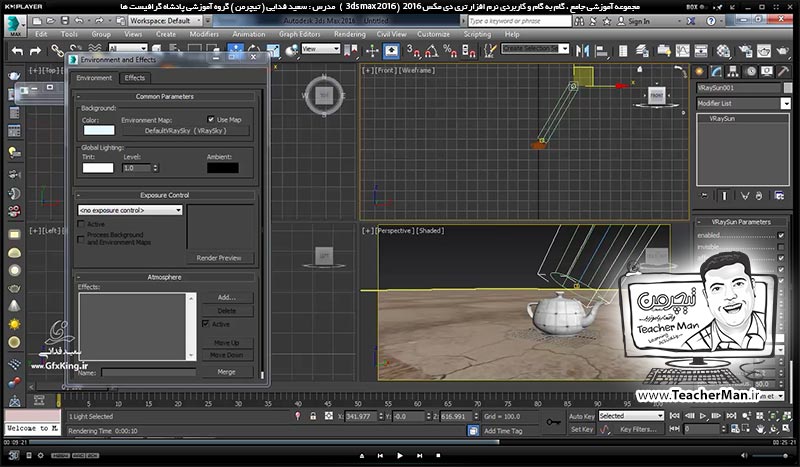Toggle Angle Snap
The width and height of the screenshot is (800, 467).
tap(432, 50)
